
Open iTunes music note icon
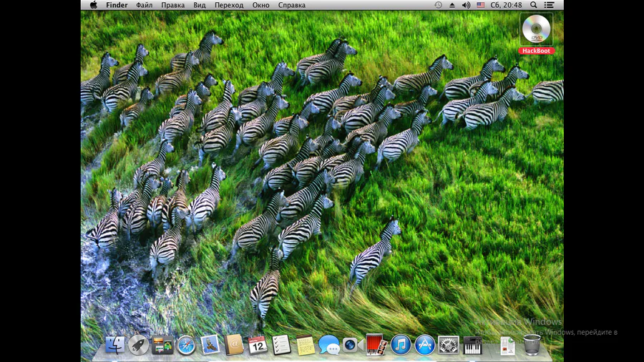[401, 345]
